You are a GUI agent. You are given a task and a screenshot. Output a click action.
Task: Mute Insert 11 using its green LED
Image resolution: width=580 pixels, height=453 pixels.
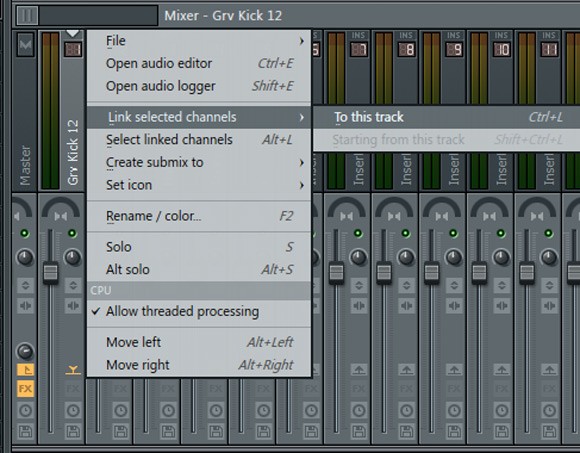[549, 233]
